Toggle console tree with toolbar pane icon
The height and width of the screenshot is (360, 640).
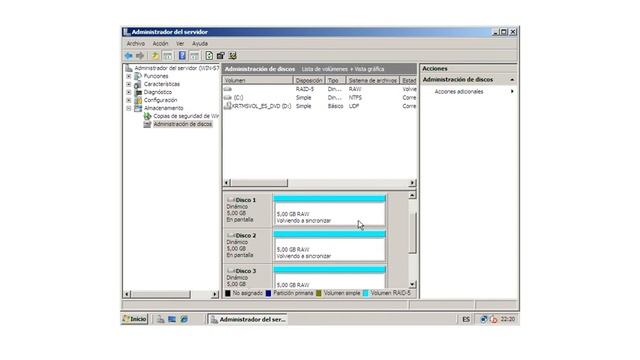tap(167, 56)
